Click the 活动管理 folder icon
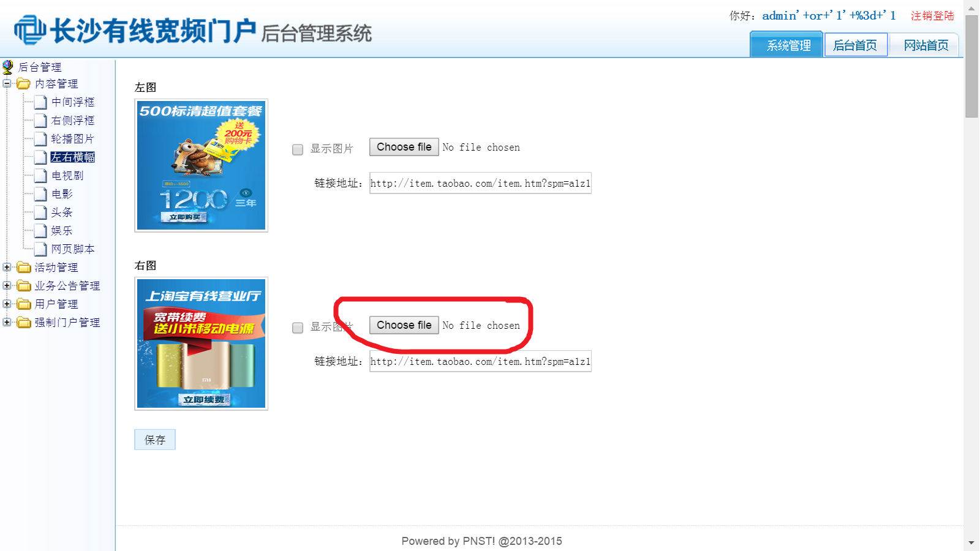The image size is (980, 551). coord(24,268)
